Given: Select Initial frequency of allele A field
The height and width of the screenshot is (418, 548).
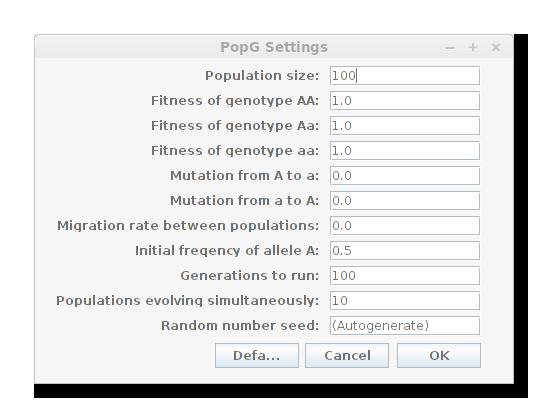Looking at the screenshot, I should (405, 251).
